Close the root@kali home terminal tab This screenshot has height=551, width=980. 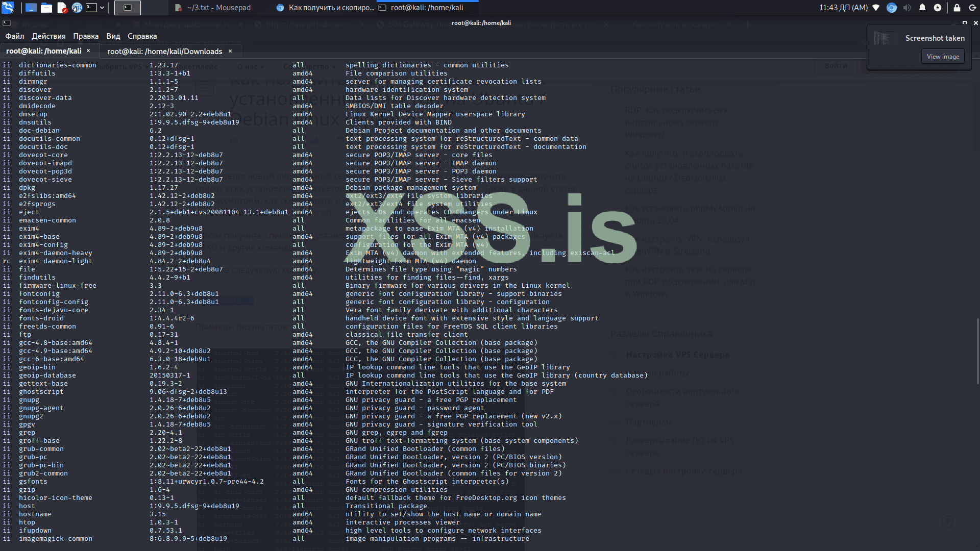(88, 51)
